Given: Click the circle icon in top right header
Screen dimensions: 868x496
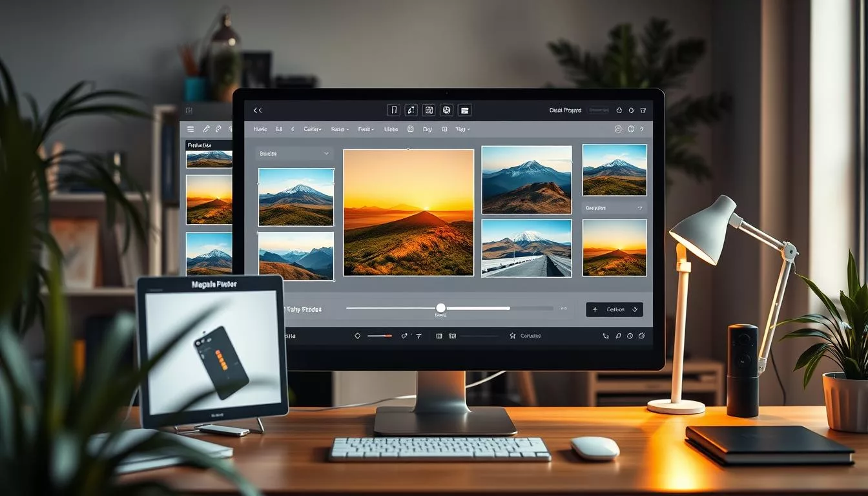Looking at the screenshot, I should coord(631,110).
